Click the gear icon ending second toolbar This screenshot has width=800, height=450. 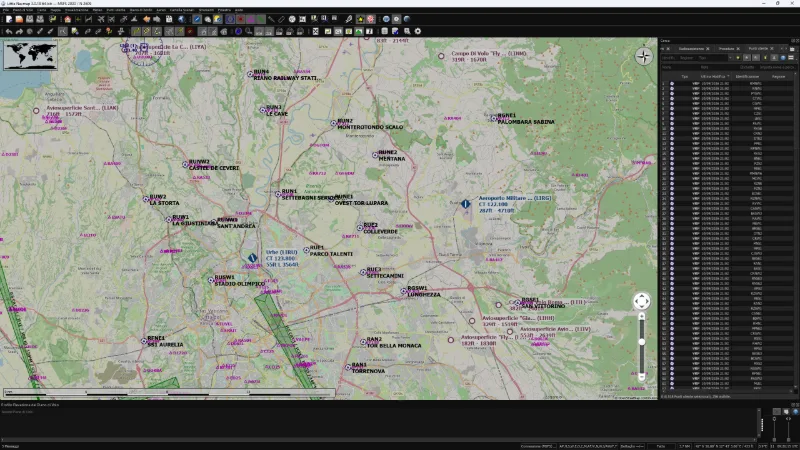(x=418, y=32)
